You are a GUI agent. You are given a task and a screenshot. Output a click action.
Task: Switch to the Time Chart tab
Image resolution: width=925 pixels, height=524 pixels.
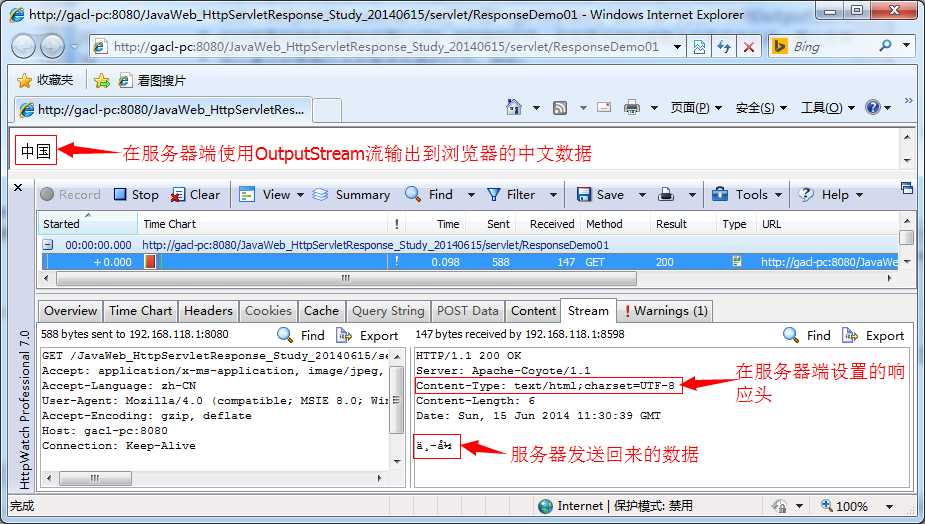coord(140,310)
